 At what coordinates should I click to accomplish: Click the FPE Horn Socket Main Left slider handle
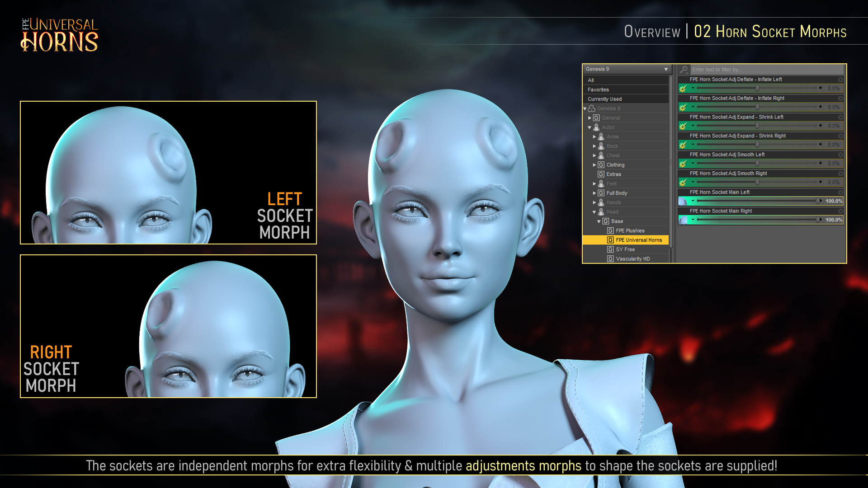pos(819,201)
